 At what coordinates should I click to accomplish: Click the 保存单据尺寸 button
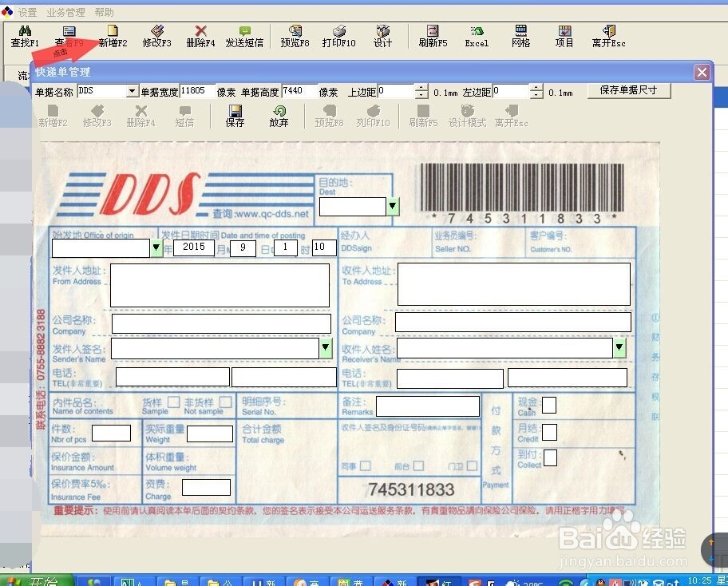pyautogui.click(x=629, y=90)
